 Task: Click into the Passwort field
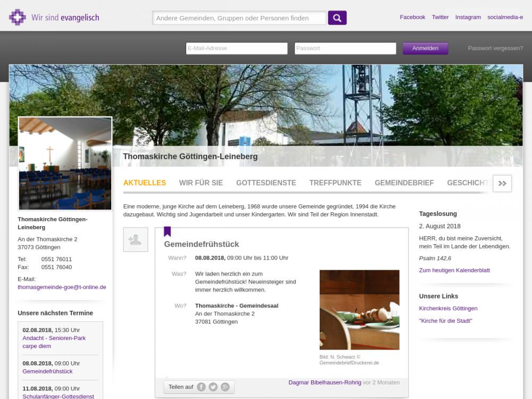tap(345, 48)
